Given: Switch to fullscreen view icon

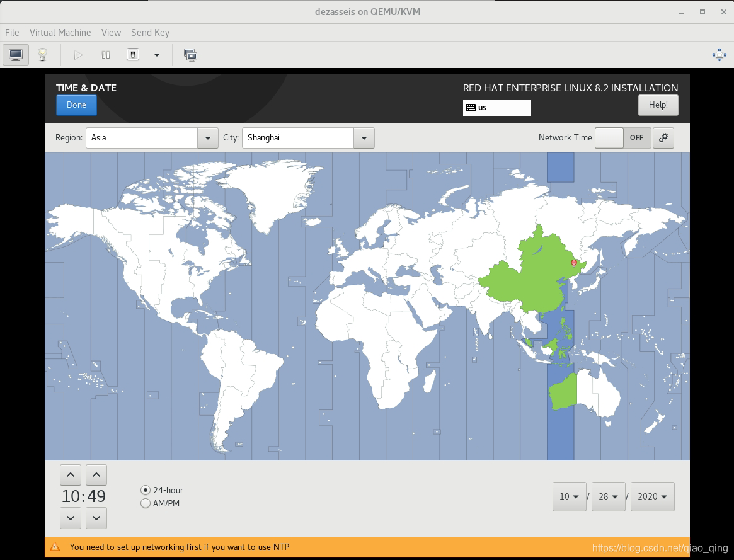Looking at the screenshot, I should (x=720, y=55).
